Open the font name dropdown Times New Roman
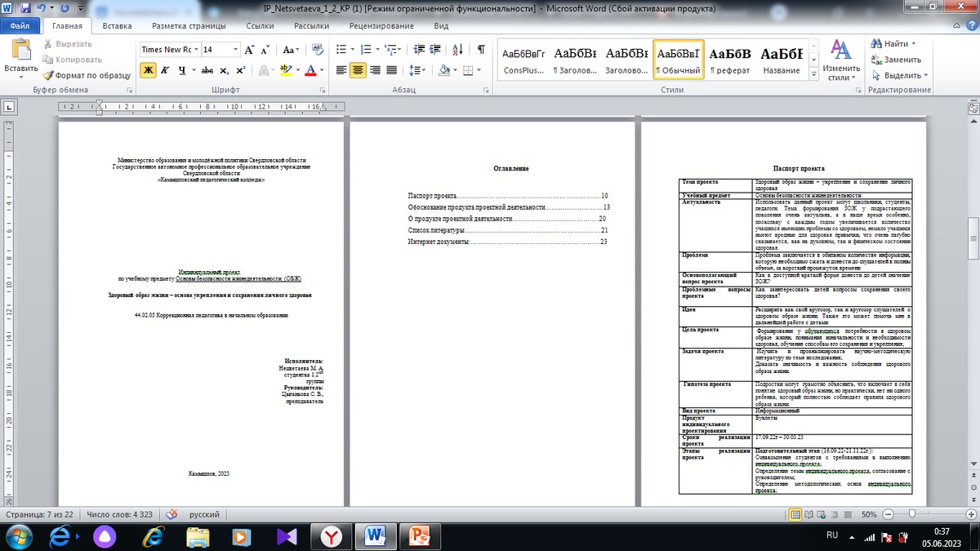The image size is (980, 551). (196, 50)
